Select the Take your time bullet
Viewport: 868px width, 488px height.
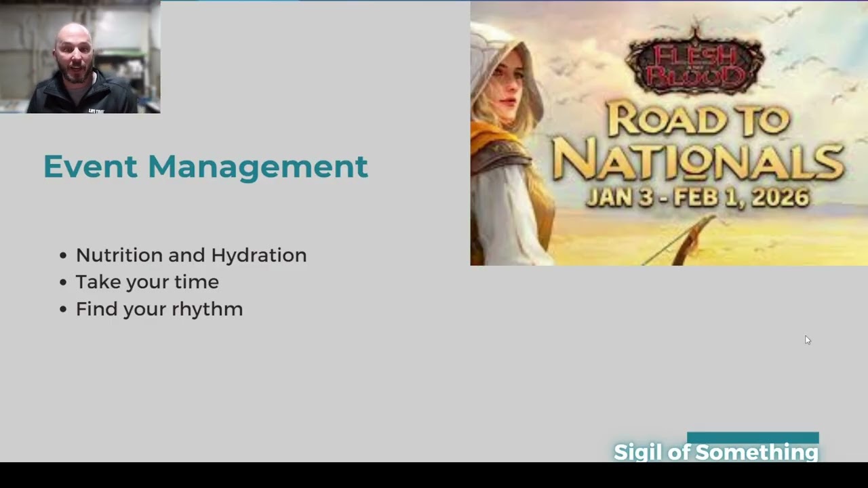(147, 282)
